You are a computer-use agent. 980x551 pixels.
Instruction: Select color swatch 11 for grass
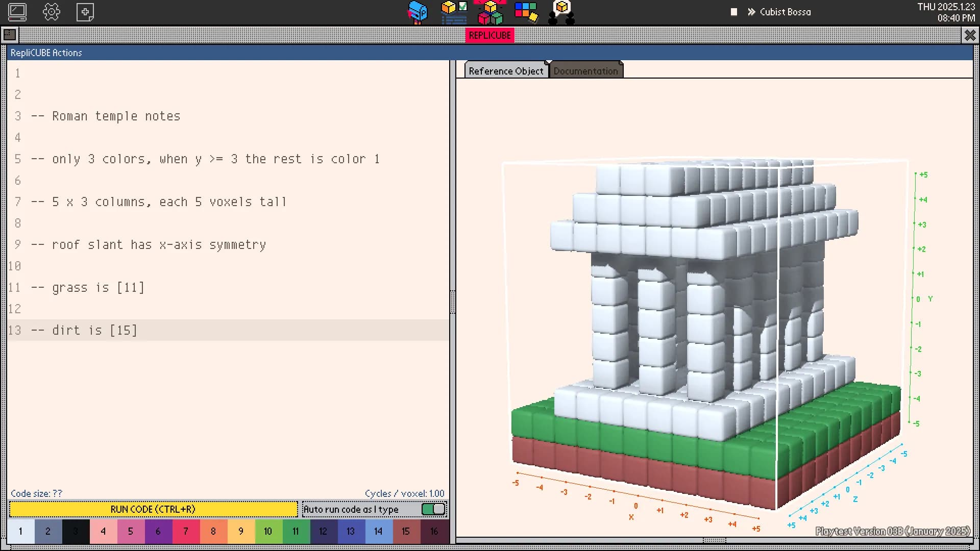[296, 531]
